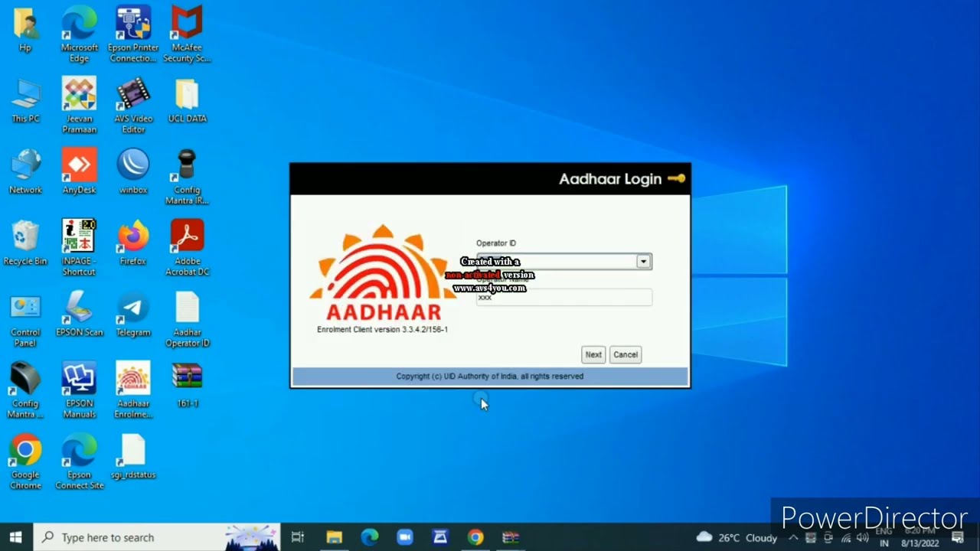The width and height of the screenshot is (980, 551).
Task: Open Microsoft Edge desktop shortcut
Action: (x=80, y=34)
